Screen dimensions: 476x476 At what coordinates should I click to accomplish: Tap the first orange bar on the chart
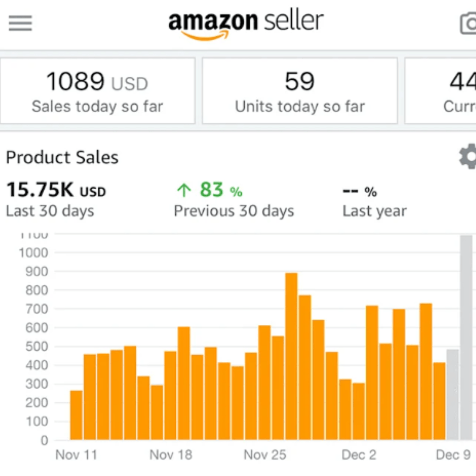(x=76, y=415)
